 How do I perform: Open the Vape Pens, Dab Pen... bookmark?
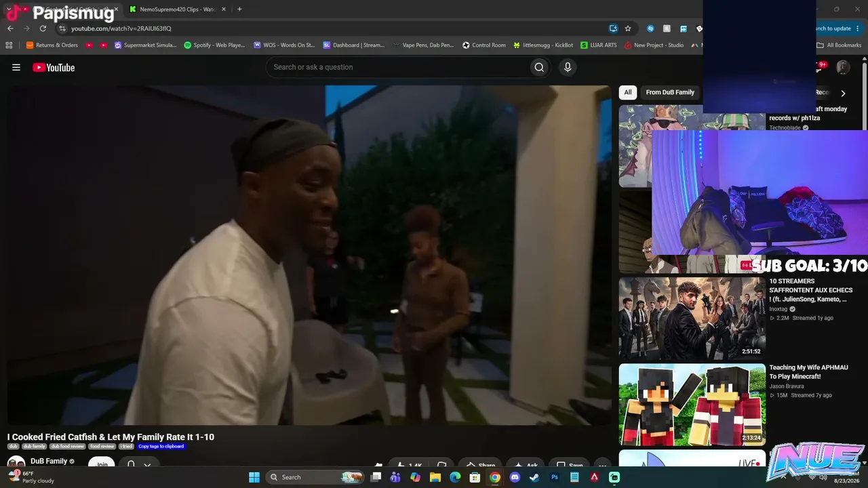423,45
